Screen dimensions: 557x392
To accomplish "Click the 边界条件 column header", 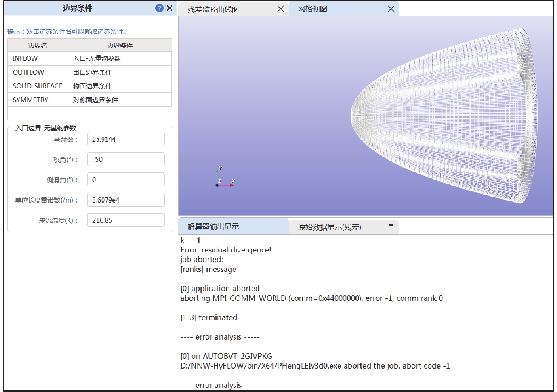I will 120,46.
